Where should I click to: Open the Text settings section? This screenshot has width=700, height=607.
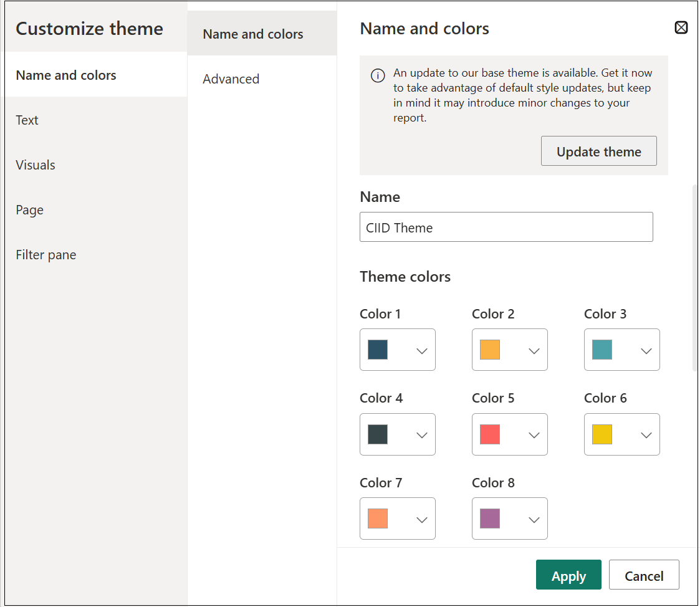(x=27, y=120)
